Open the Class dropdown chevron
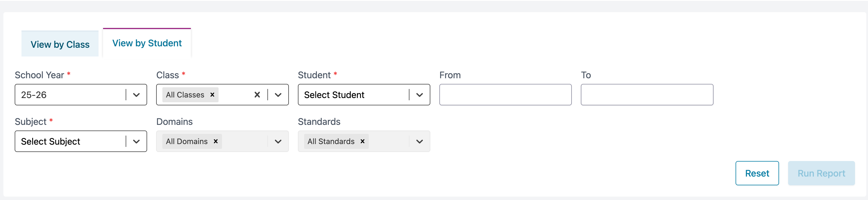868x200 pixels. [278, 95]
